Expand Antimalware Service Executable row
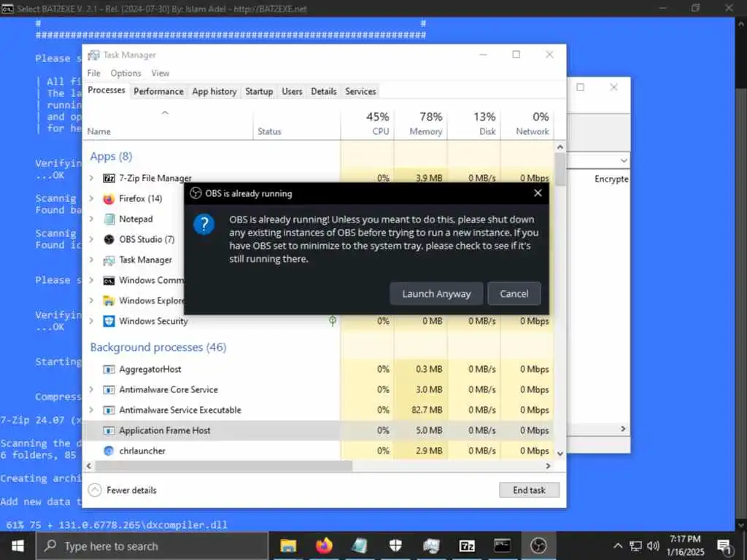The height and width of the screenshot is (560, 747). click(x=91, y=410)
